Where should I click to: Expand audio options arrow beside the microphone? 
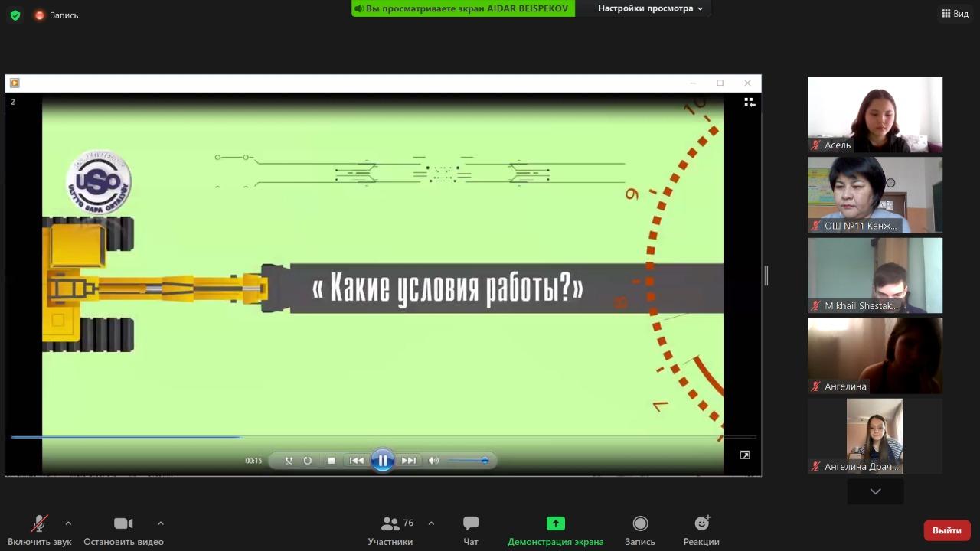tap(68, 523)
